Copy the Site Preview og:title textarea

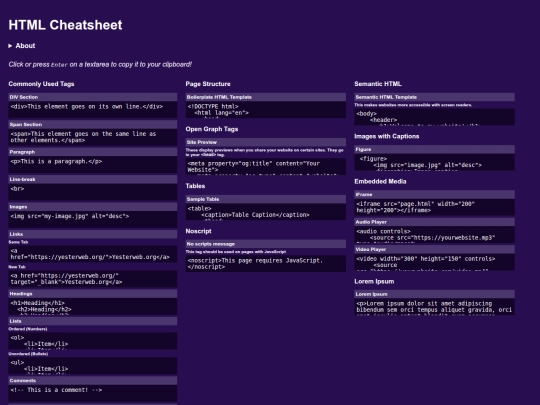(x=266, y=167)
